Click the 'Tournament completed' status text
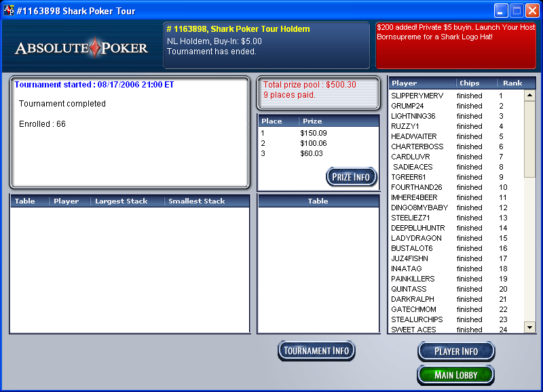 (62, 104)
